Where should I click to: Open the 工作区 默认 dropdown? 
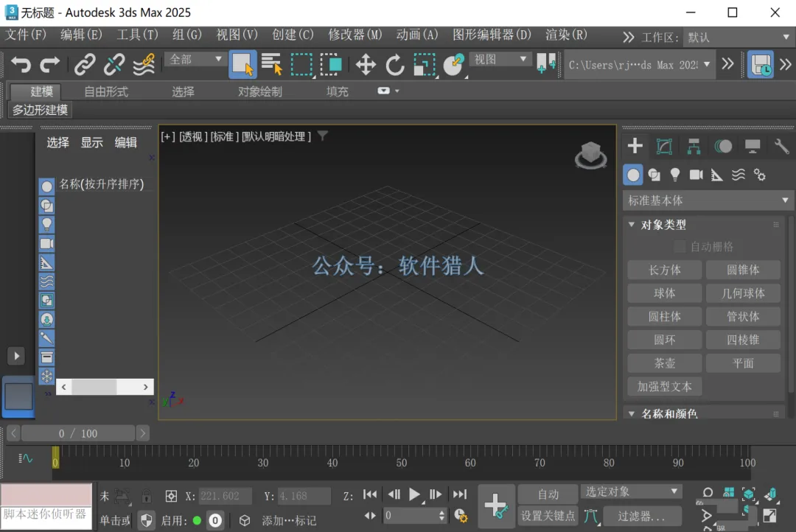[737, 37]
